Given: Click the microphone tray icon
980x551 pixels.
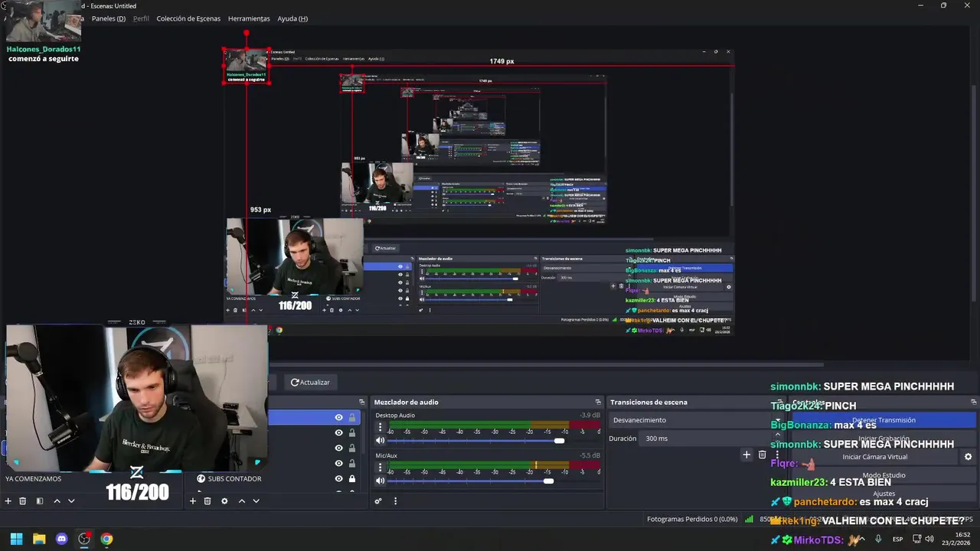Looking at the screenshot, I should tap(878, 539).
